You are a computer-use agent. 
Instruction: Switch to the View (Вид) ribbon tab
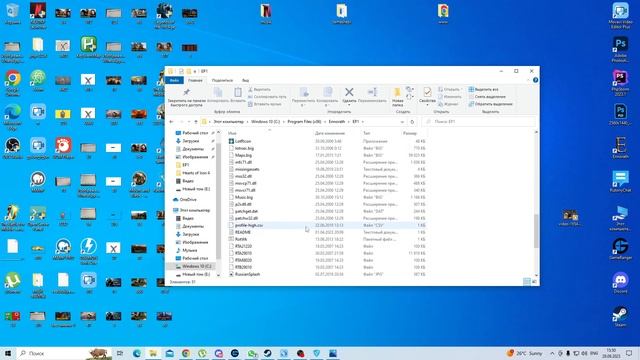[x=245, y=80]
